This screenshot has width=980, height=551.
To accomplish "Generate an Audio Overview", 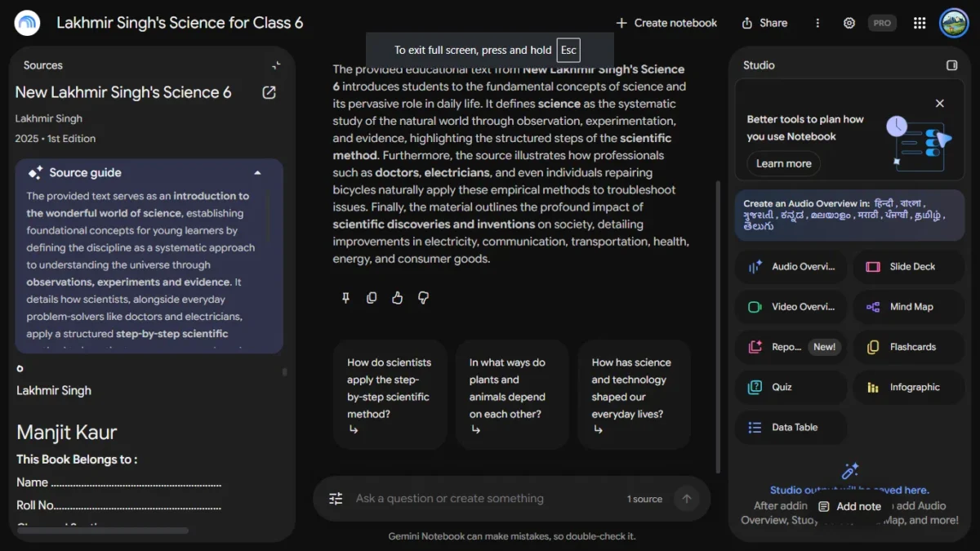I will coord(791,267).
